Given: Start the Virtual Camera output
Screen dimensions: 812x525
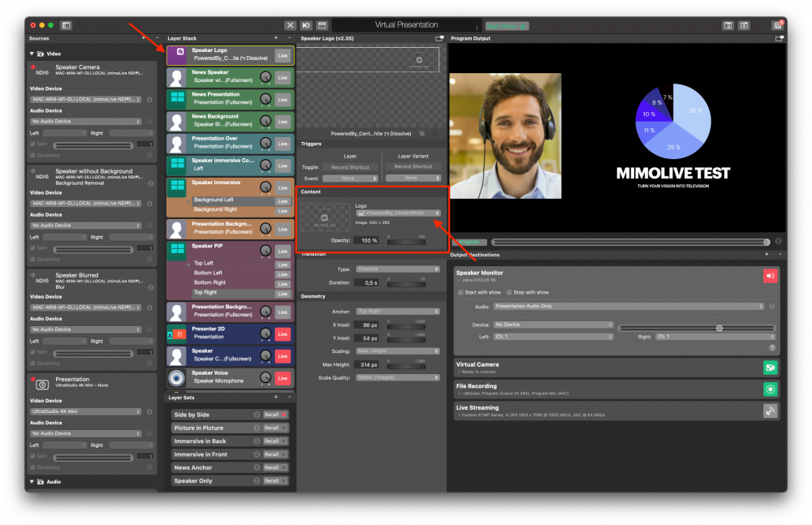Looking at the screenshot, I should pyautogui.click(x=770, y=368).
